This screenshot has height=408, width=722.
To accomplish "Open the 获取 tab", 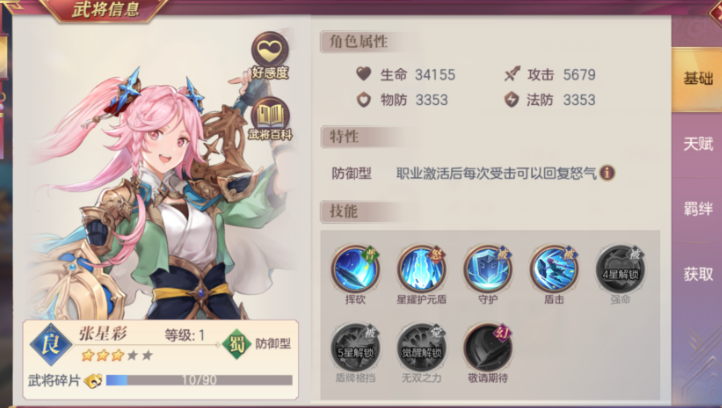I will tap(698, 274).
